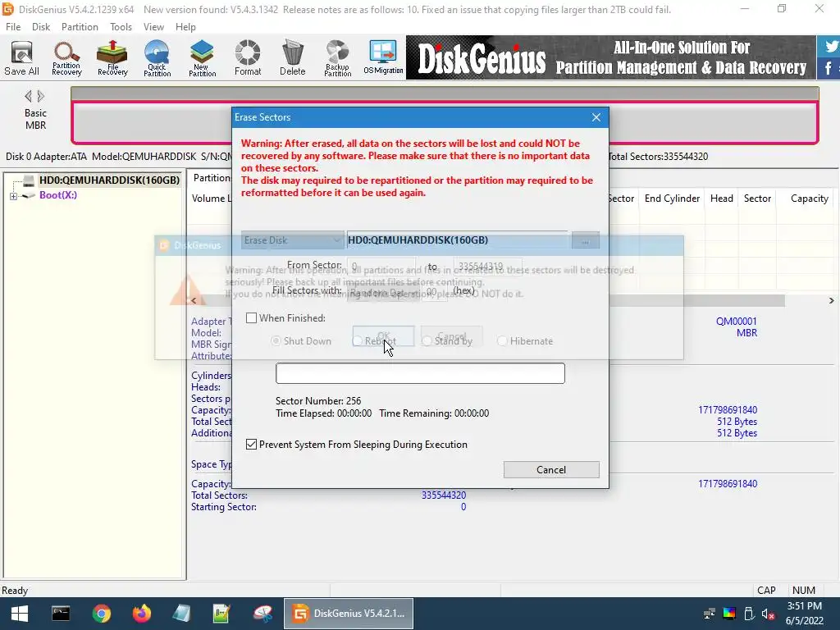This screenshot has height=630, width=840.
Task: Click the browse button beside disk name
Action: pos(585,240)
